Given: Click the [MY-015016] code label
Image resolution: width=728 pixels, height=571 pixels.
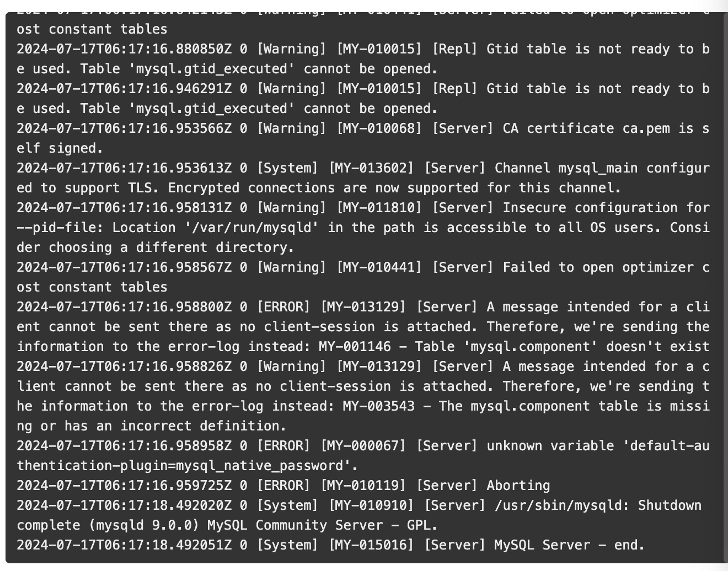Looking at the screenshot, I should pos(371,545).
